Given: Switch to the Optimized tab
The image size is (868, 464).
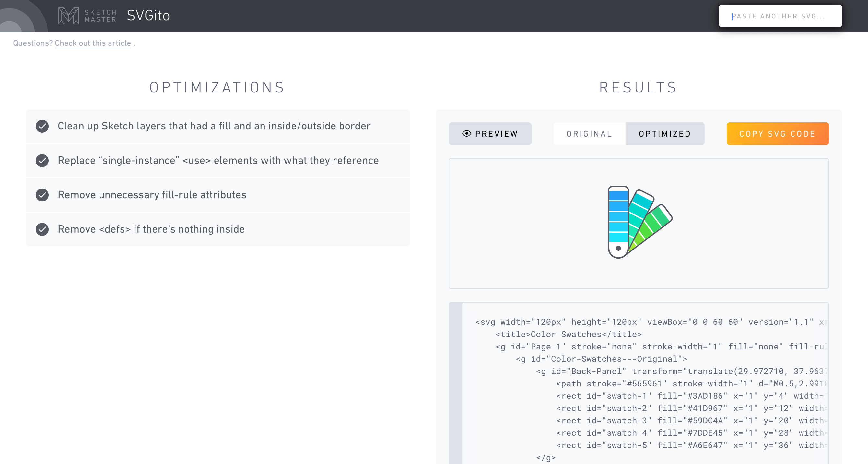Looking at the screenshot, I should coord(664,134).
